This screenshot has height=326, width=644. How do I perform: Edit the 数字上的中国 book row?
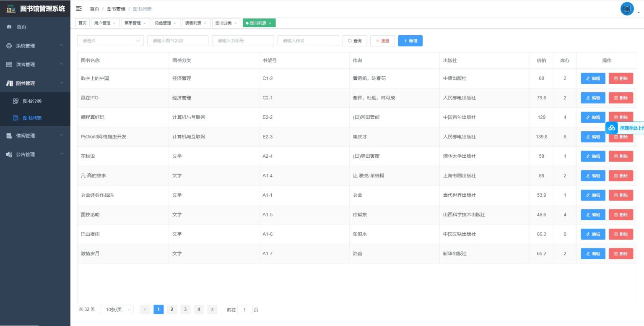pyautogui.click(x=593, y=78)
